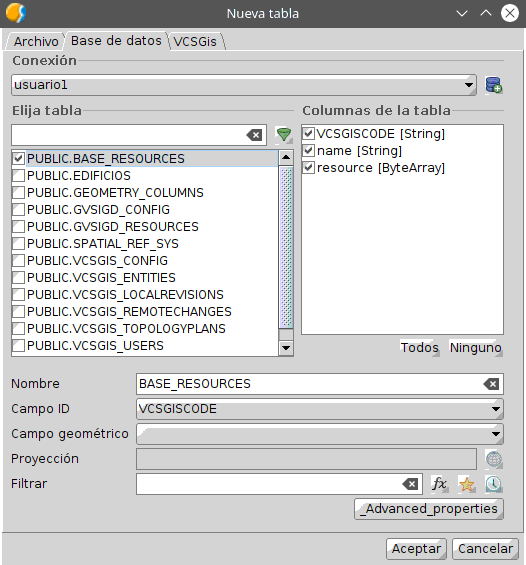Check PUBLIC.VCSGIS_CONFIG table
The height and width of the screenshot is (565, 526).
coord(18,261)
